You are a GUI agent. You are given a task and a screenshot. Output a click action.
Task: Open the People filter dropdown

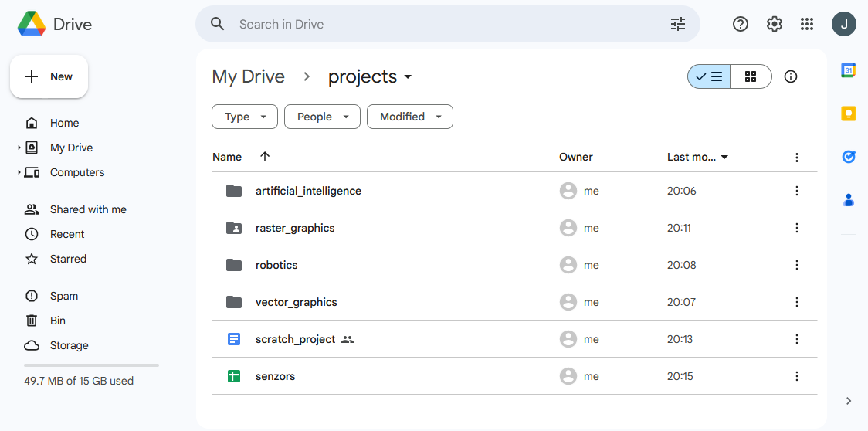pos(322,117)
